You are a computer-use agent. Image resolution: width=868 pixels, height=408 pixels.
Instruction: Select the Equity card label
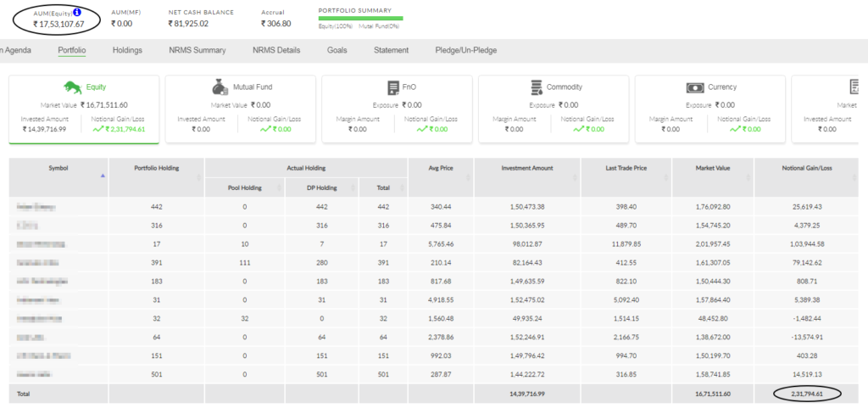(x=96, y=87)
